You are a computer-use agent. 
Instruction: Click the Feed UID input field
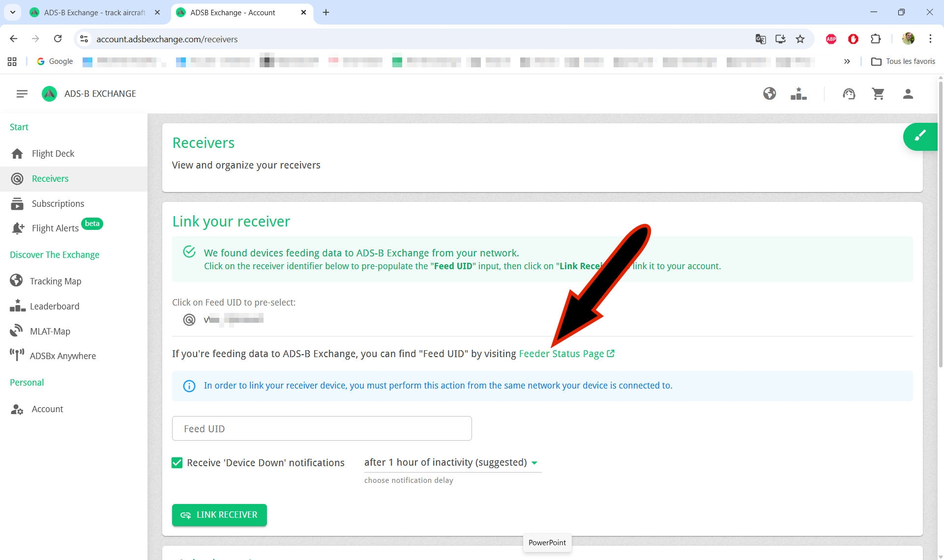(x=322, y=428)
